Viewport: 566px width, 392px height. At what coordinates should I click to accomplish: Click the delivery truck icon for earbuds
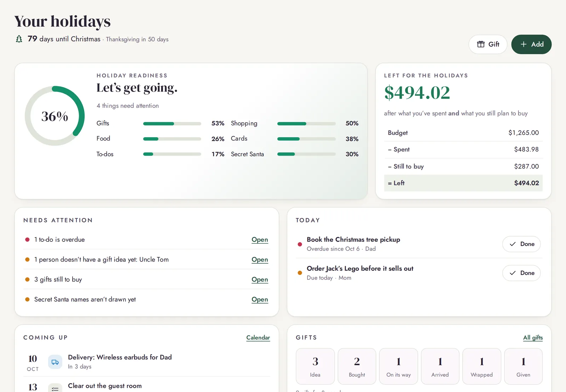55,362
